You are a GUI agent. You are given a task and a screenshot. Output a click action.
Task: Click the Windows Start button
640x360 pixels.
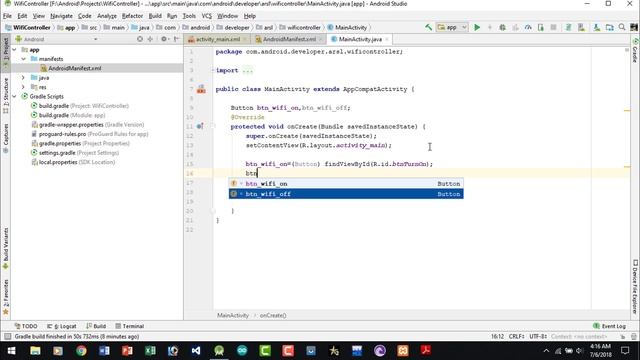(11, 351)
